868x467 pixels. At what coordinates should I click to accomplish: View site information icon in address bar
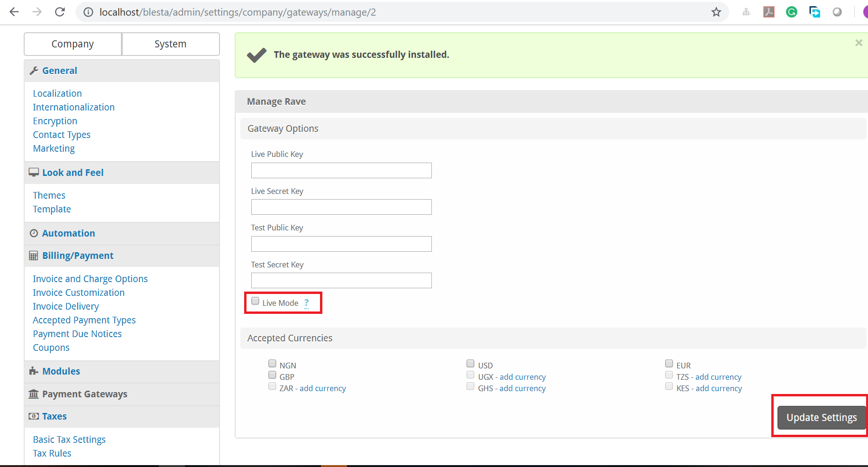pos(88,12)
